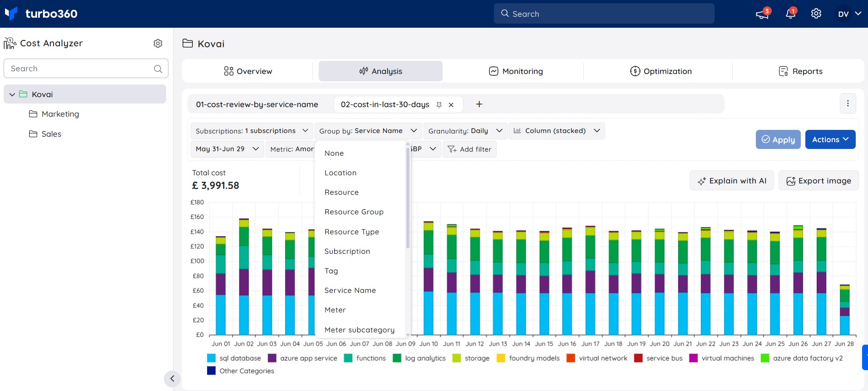Click the Cost Analyzer settings gear
The height and width of the screenshot is (391, 868).
(158, 43)
